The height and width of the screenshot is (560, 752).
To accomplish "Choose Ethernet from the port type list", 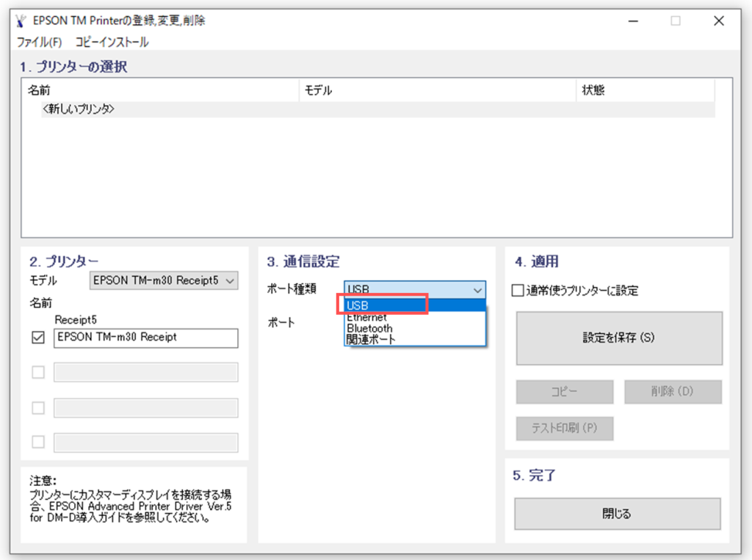I will point(416,317).
